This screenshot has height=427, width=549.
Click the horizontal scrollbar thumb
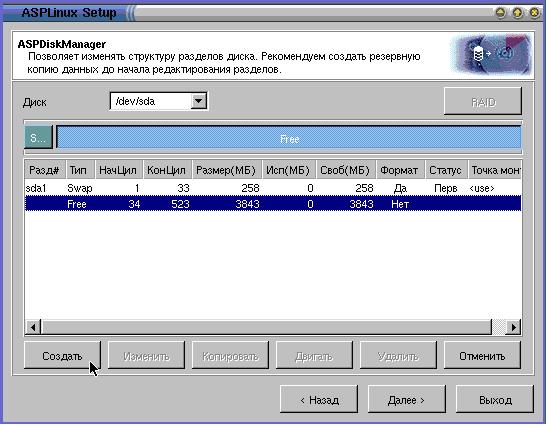click(x=266, y=328)
